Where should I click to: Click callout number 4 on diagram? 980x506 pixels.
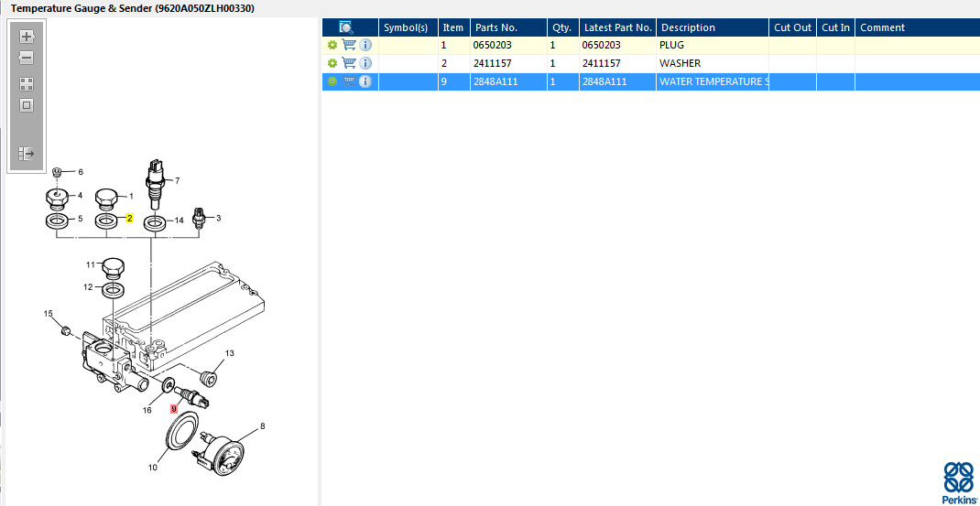click(x=80, y=196)
